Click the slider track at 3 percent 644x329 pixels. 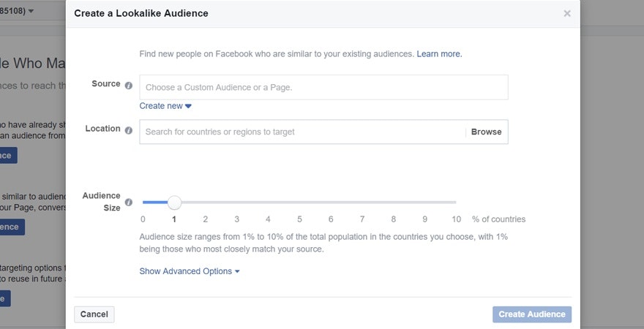(237, 203)
